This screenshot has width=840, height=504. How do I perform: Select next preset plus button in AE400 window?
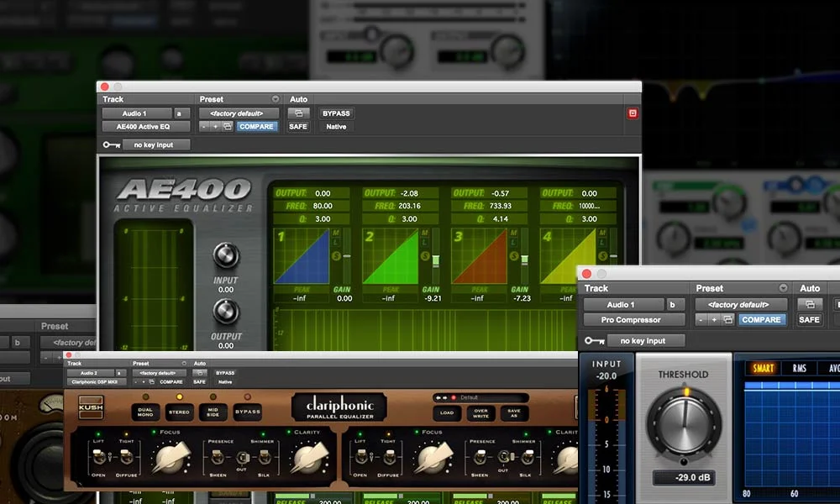(x=215, y=126)
